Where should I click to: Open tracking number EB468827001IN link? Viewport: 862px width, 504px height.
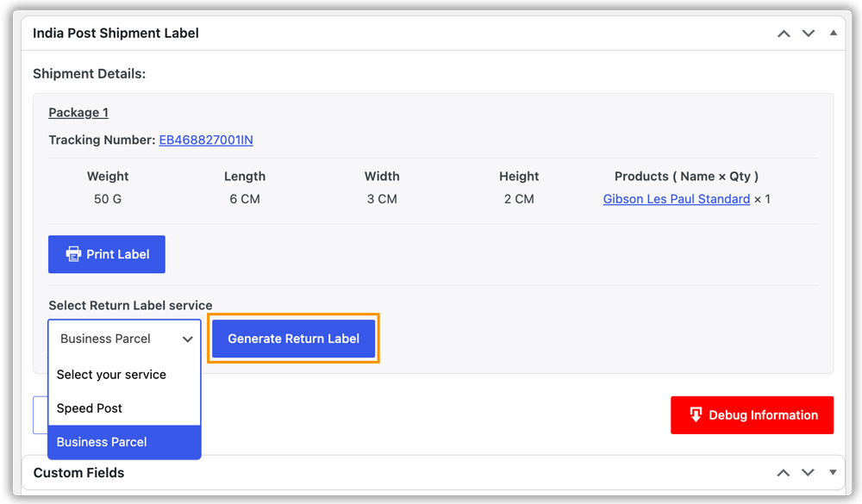[206, 140]
